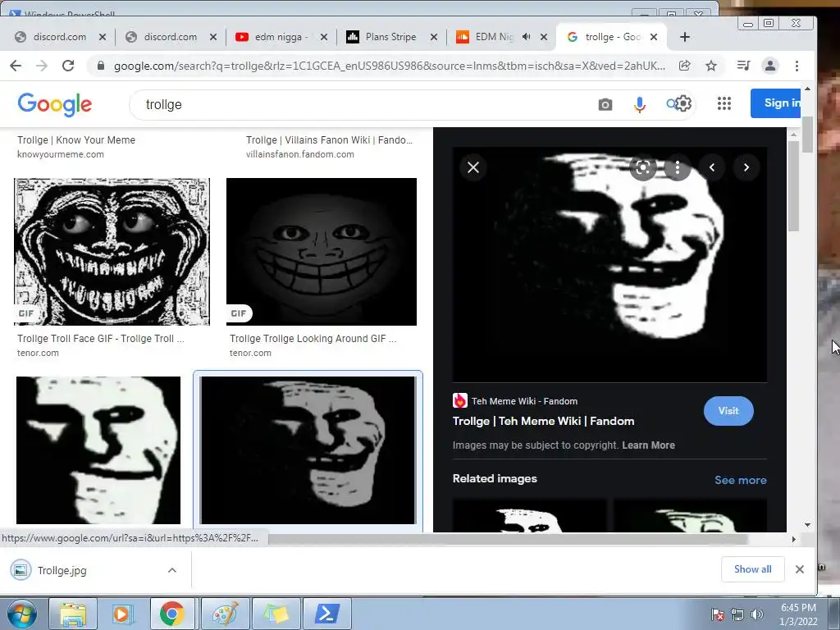Switch to the second discord.com tab

tap(170, 37)
